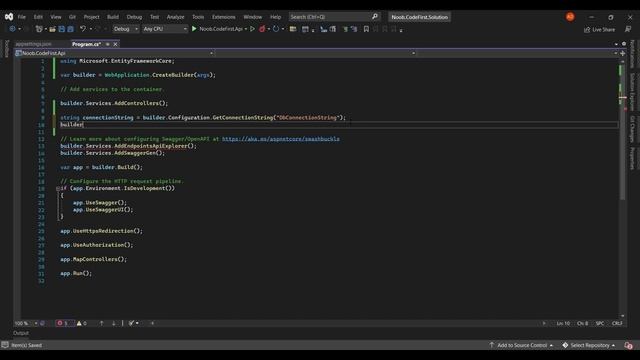Image resolution: width=640 pixels, height=360 pixels.
Task: Start debugging with the green play icon
Action: tap(194, 29)
